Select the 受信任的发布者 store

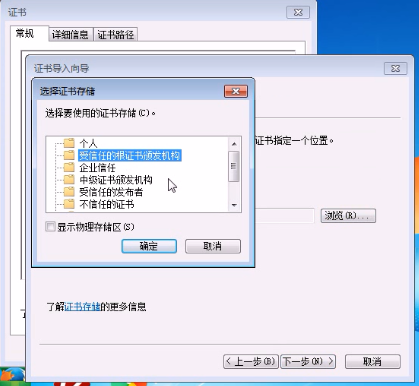tap(111, 192)
